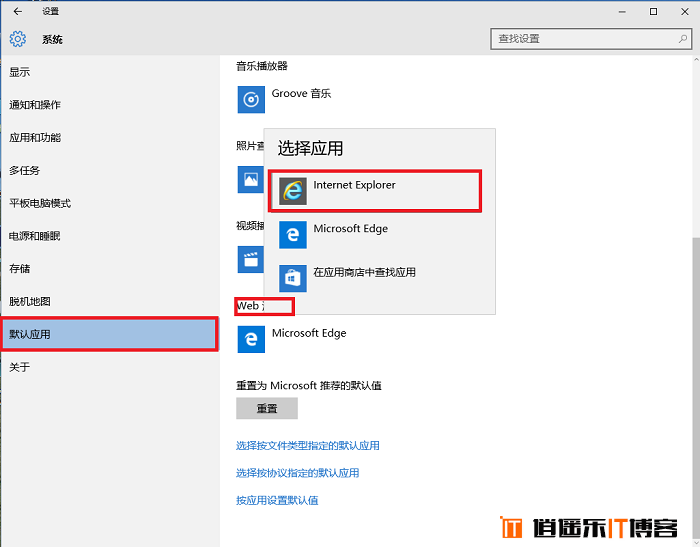This screenshot has width=700, height=547.
Task: Open 选择按文件类型指定的默认应用 link
Action: pos(308,446)
